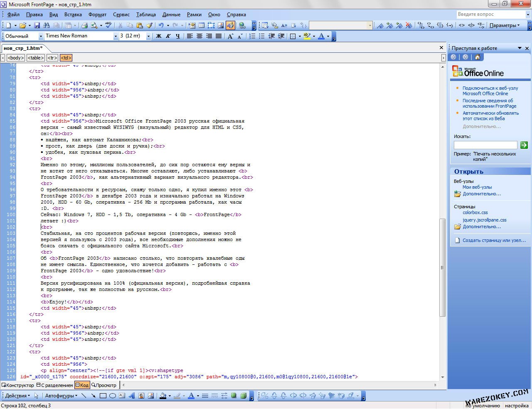Click the numbered list icon
This screenshot has height=409, width=532.
252,36
